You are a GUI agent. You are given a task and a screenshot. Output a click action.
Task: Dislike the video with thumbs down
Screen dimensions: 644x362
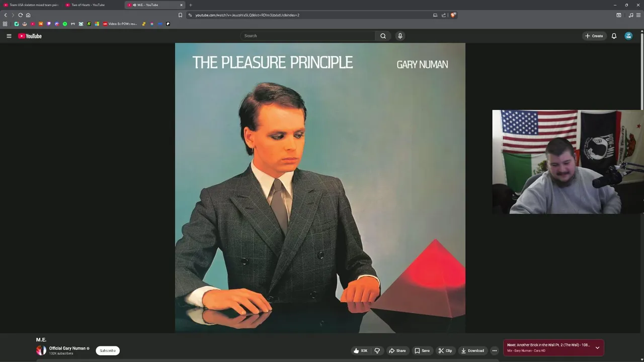(377, 350)
